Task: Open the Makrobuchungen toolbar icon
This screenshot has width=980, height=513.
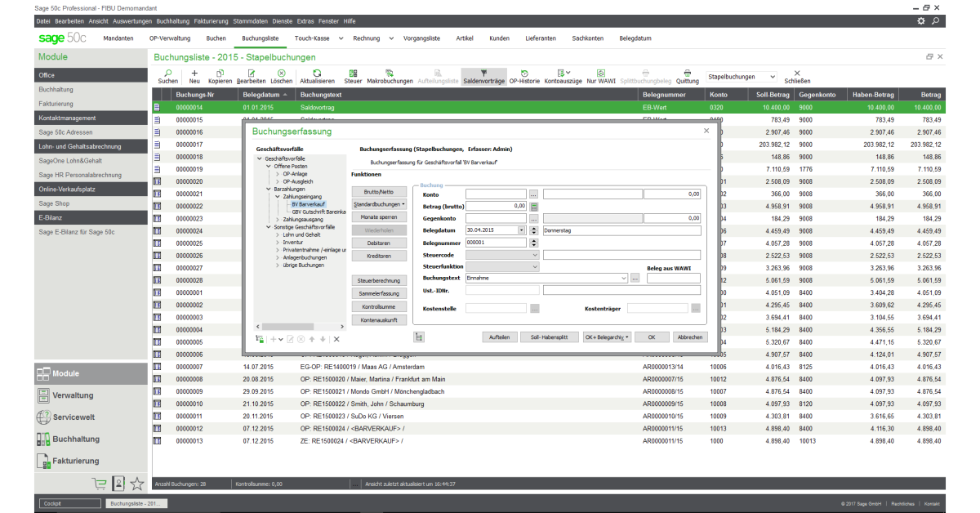Action: coord(390,73)
